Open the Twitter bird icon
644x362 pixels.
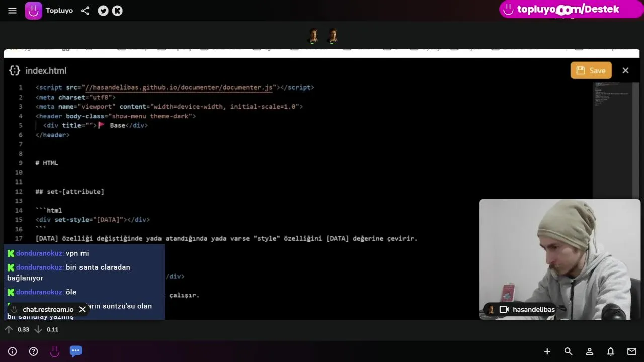point(103,11)
